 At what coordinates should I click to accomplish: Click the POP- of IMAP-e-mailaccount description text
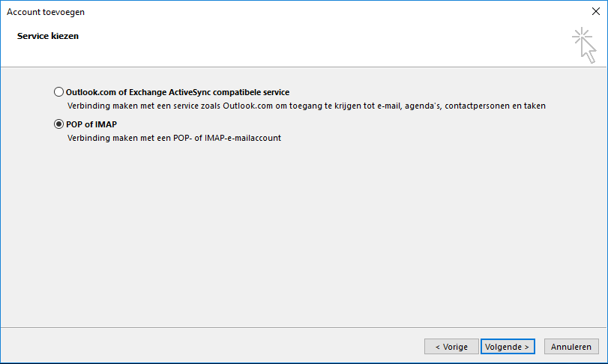[174, 138]
